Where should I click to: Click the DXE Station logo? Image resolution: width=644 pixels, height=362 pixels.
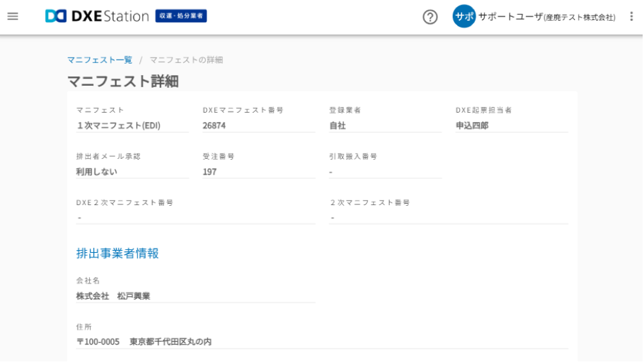pos(97,16)
